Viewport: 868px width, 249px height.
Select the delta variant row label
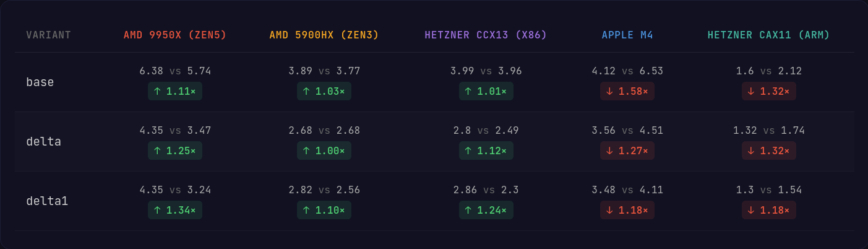(x=43, y=141)
